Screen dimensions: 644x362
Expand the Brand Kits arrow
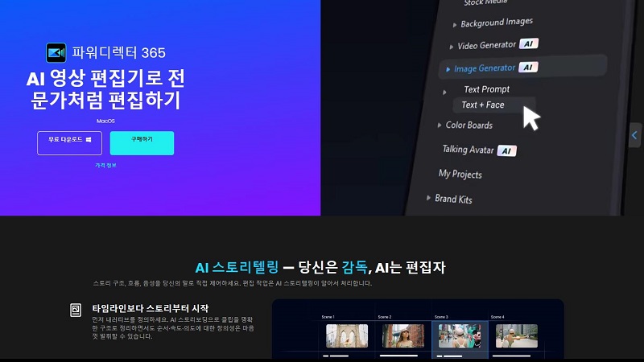tap(428, 198)
